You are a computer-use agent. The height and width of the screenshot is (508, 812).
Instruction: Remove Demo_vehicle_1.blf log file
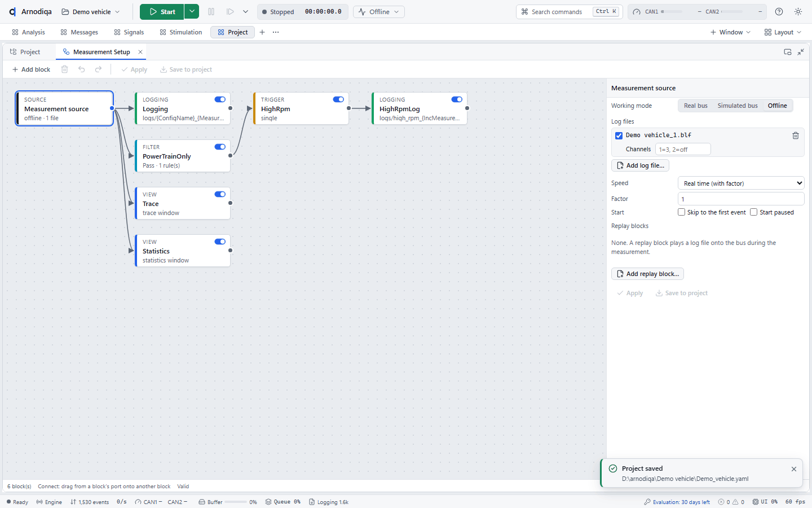[x=796, y=135]
